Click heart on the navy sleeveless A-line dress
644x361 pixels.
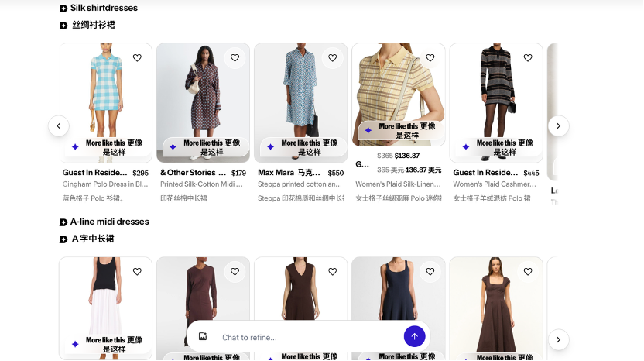(430, 272)
